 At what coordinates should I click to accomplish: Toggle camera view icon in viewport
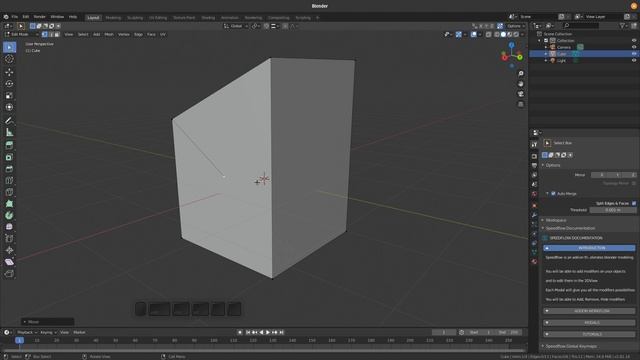click(x=520, y=94)
